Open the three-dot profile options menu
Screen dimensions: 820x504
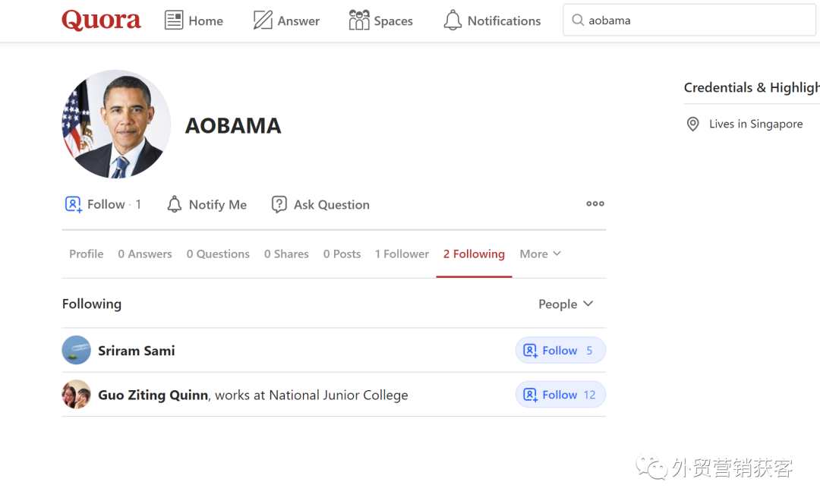pos(595,203)
